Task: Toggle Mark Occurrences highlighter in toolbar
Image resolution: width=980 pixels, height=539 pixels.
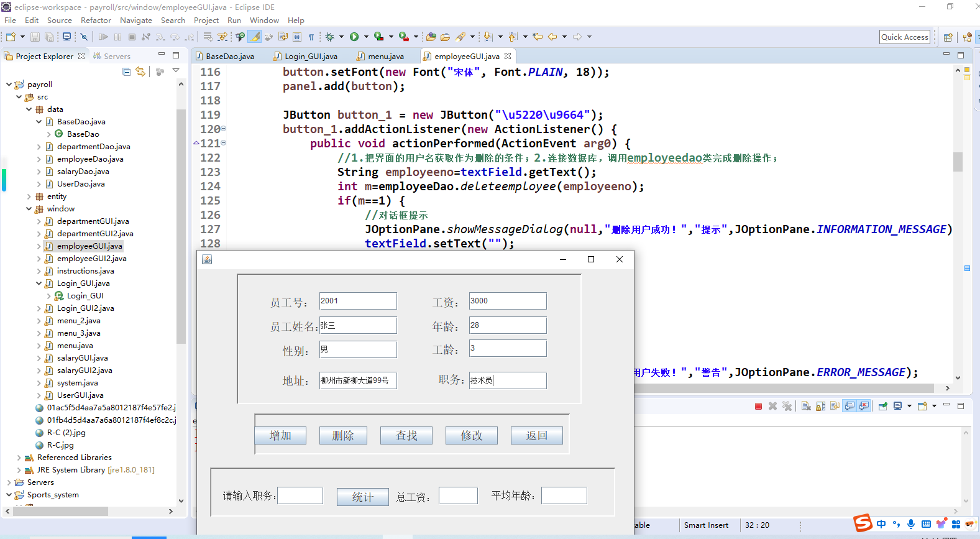Action: coord(255,37)
